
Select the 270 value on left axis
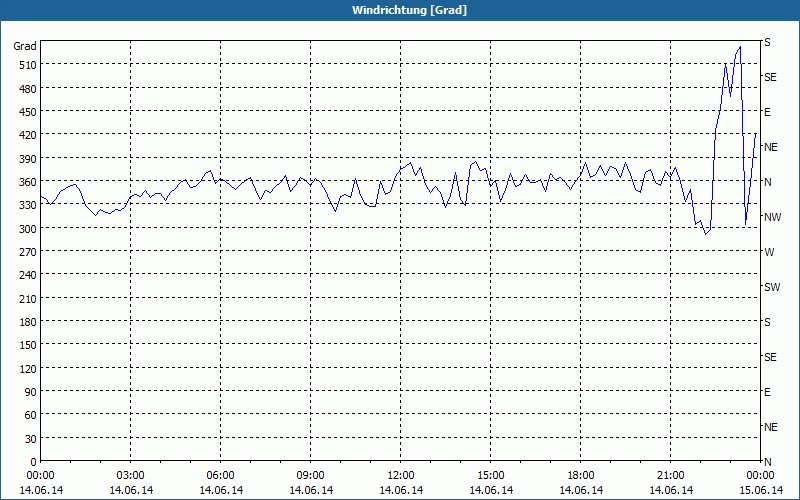pyautogui.click(x=28, y=252)
